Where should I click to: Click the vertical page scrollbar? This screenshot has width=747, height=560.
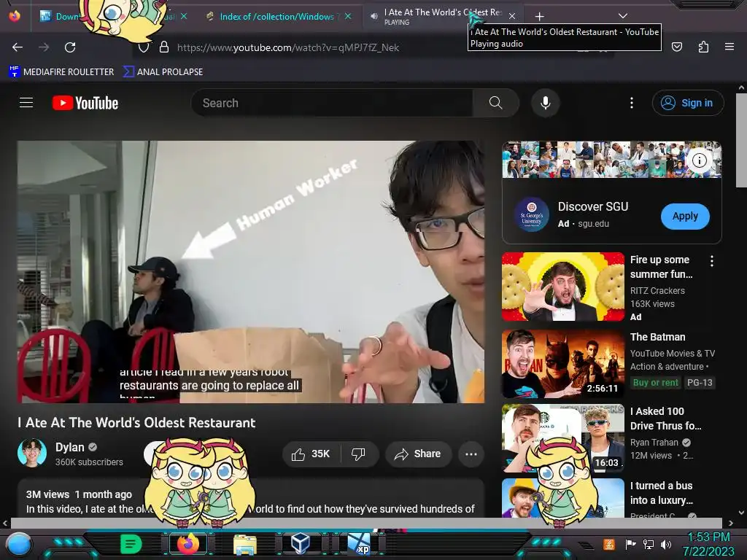(741, 141)
